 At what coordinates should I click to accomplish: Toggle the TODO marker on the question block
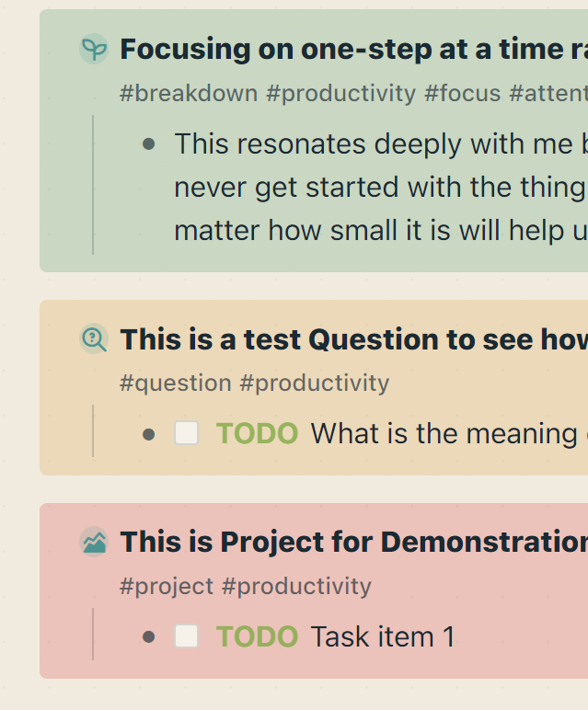(x=257, y=433)
